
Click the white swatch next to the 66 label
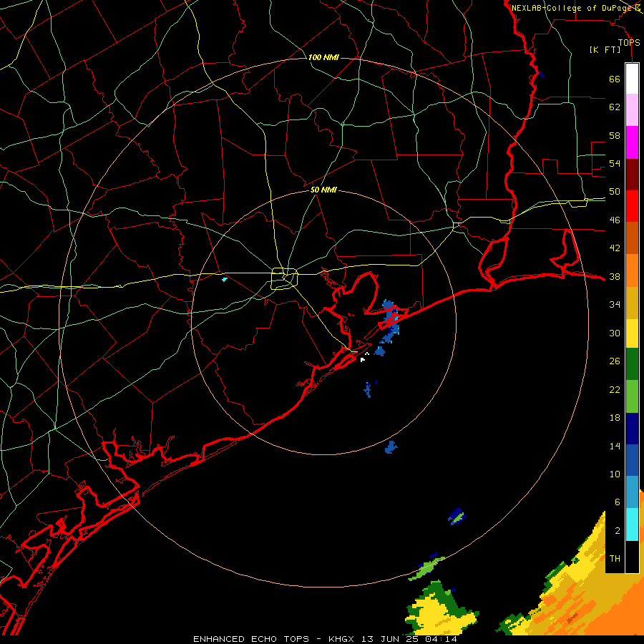click(632, 79)
